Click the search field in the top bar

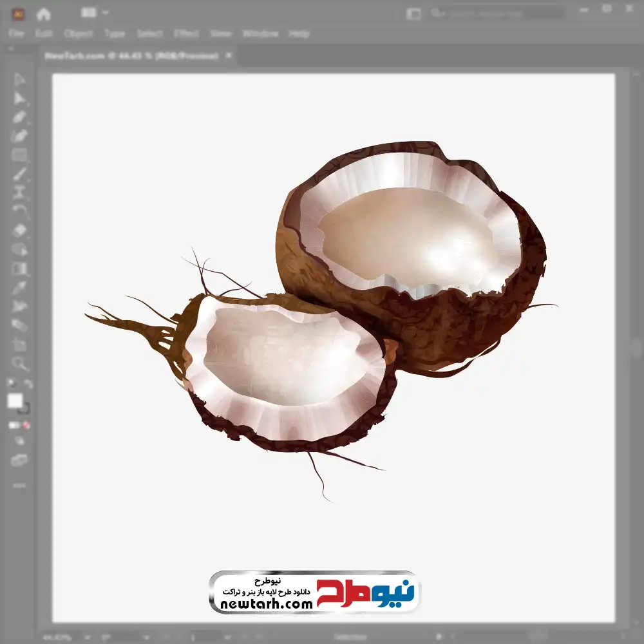[x=496, y=13]
